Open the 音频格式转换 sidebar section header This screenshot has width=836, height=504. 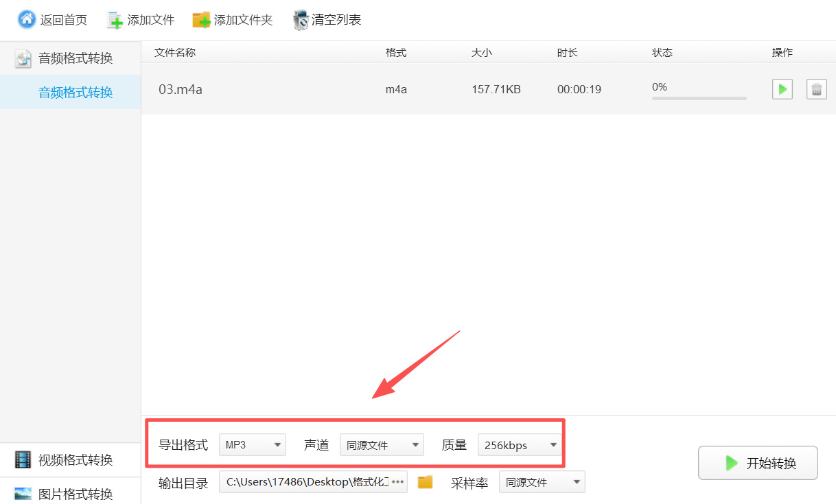[x=70, y=58]
